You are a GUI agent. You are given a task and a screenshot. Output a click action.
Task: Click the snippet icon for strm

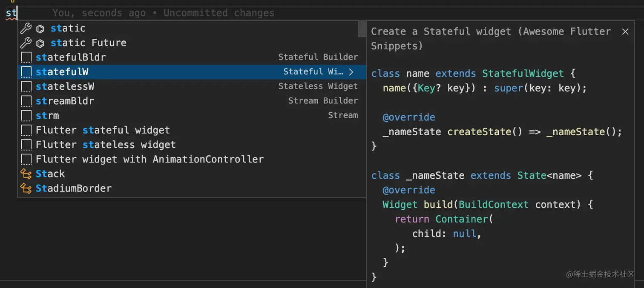coord(26,115)
